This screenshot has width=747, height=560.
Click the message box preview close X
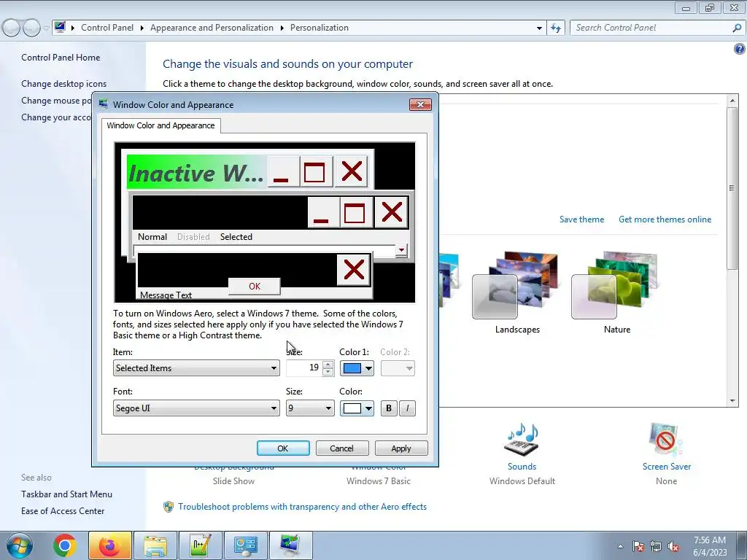pyautogui.click(x=354, y=270)
